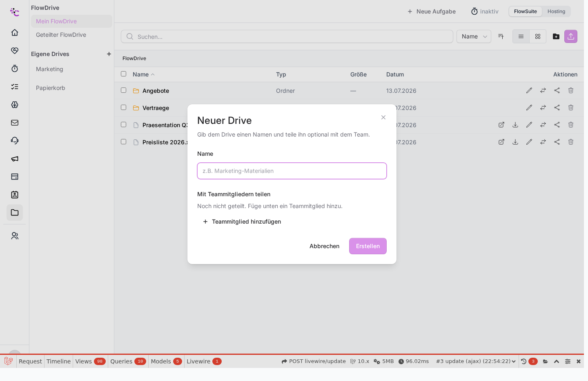Open the Queries debugbar tab
Viewport: 588px width, 381px height.
128,361
